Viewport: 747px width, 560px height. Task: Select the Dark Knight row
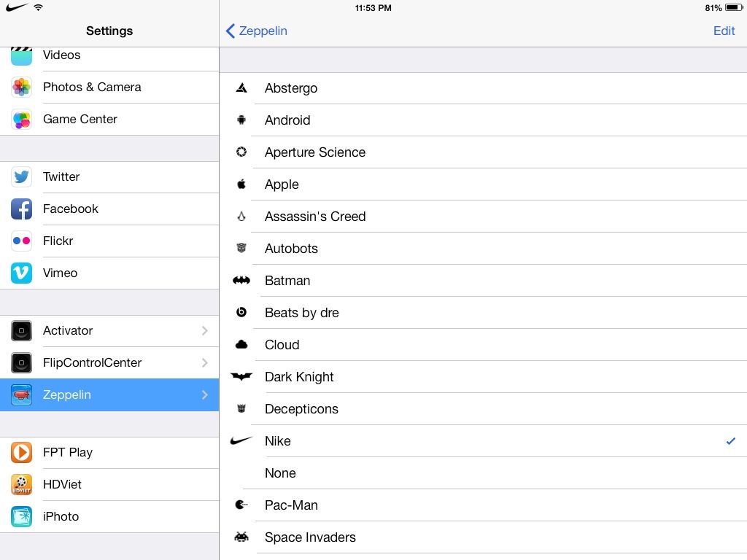point(483,377)
